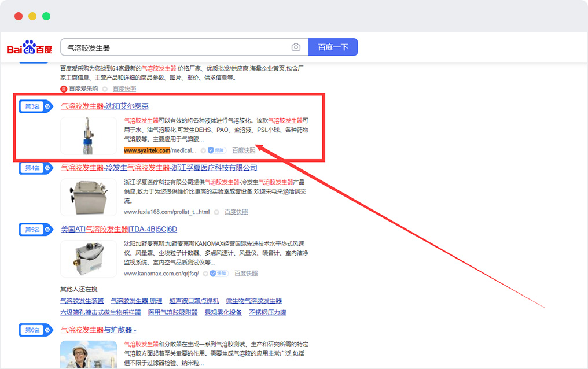Click the www.kanomax.com.cn/qrjfsq URL
Image resolution: width=588 pixels, height=369 pixels.
pos(161,274)
